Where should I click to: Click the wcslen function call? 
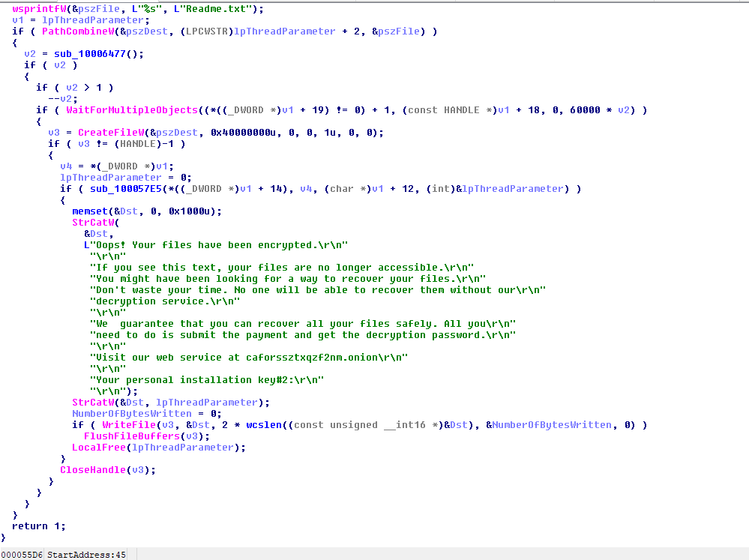(264, 425)
